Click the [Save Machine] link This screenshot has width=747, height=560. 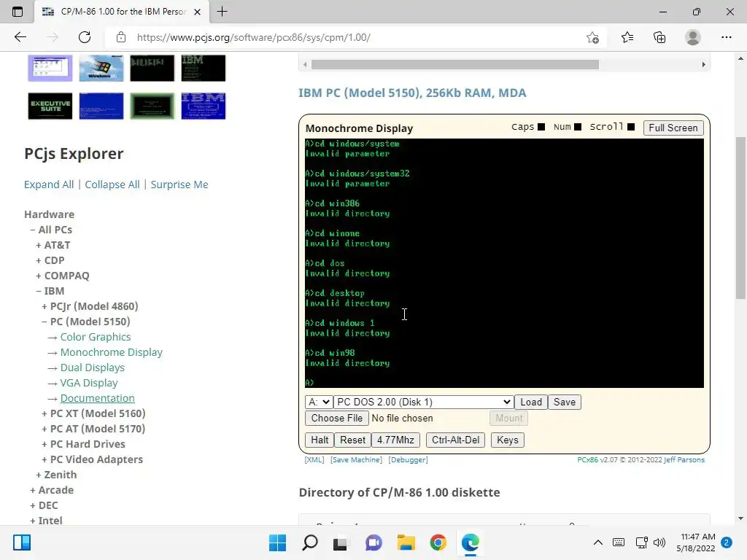coord(356,459)
